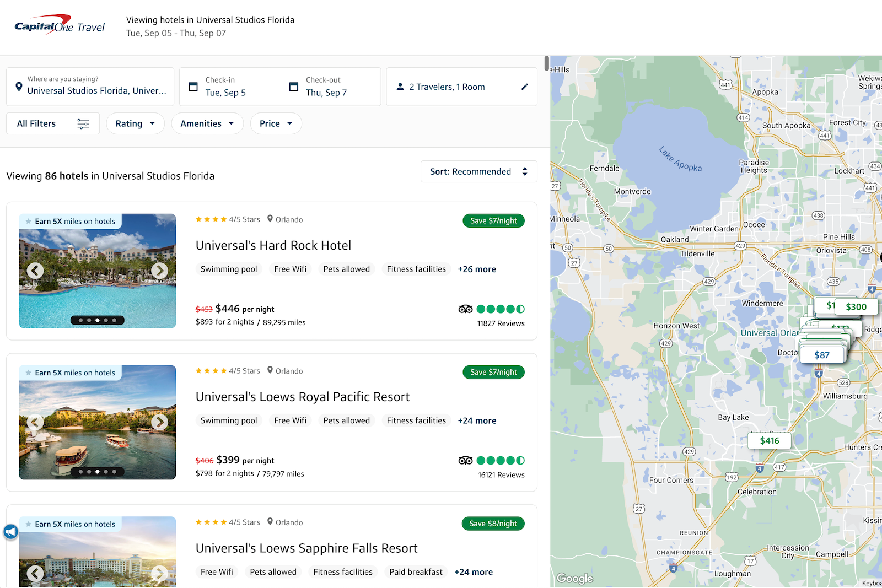882x588 pixels.
Task: Click the filter sliders icon next to All Filters
Action: pyautogui.click(x=83, y=124)
